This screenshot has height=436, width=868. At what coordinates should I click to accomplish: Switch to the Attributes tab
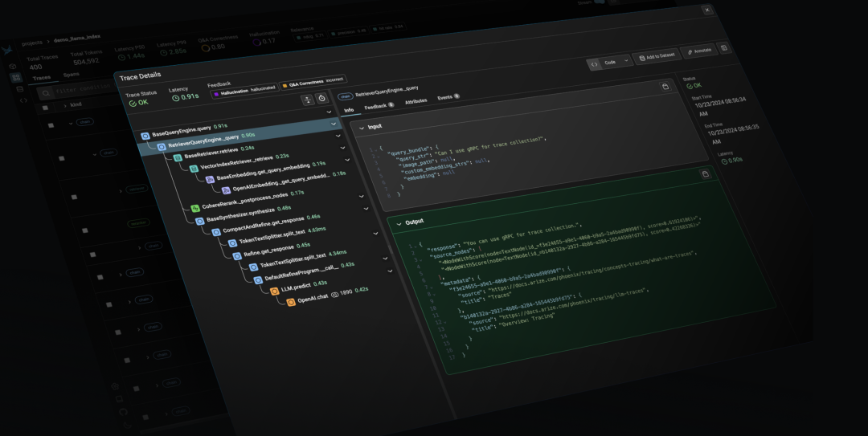tap(416, 101)
